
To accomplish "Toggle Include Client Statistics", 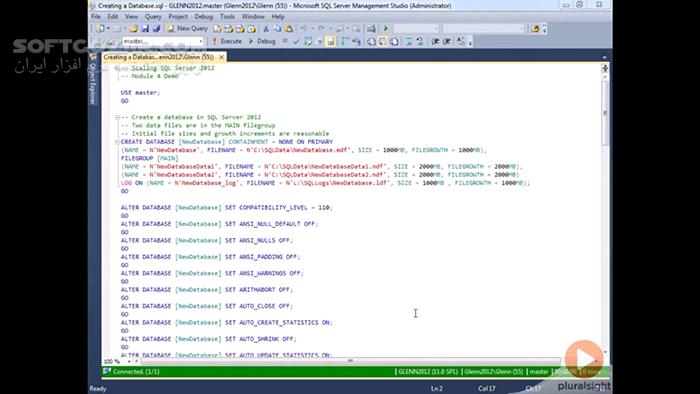I will pyautogui.click(x=356, y=41).
